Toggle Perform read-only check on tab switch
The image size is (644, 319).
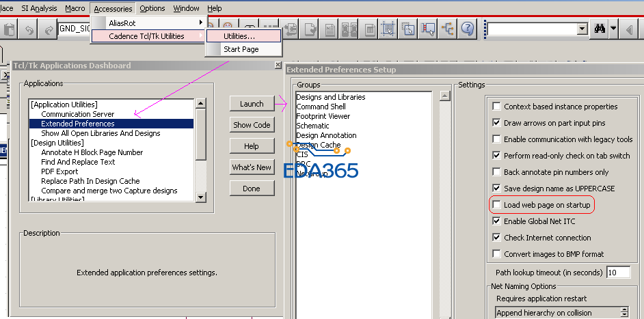pos(496,156)
